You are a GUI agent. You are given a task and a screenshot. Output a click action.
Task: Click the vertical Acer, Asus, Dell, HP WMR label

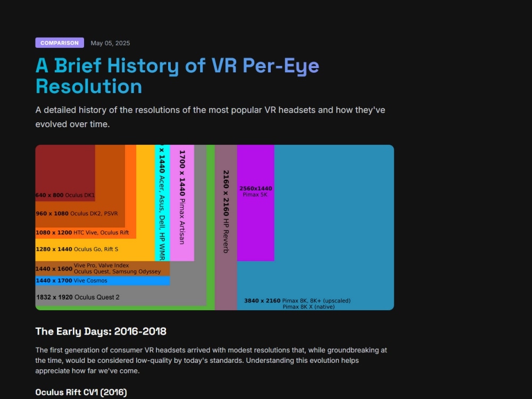pyautogui.click(x=162, y=203)
